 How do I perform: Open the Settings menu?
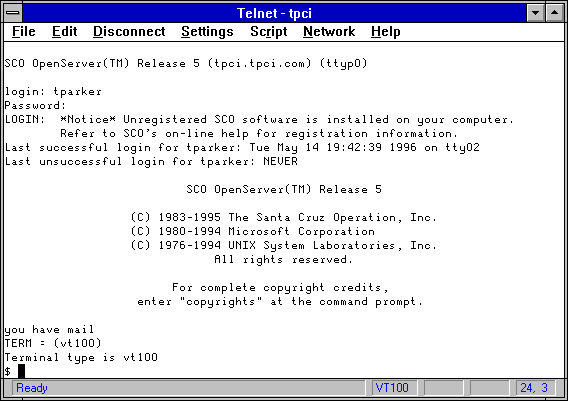click(207, 32)
